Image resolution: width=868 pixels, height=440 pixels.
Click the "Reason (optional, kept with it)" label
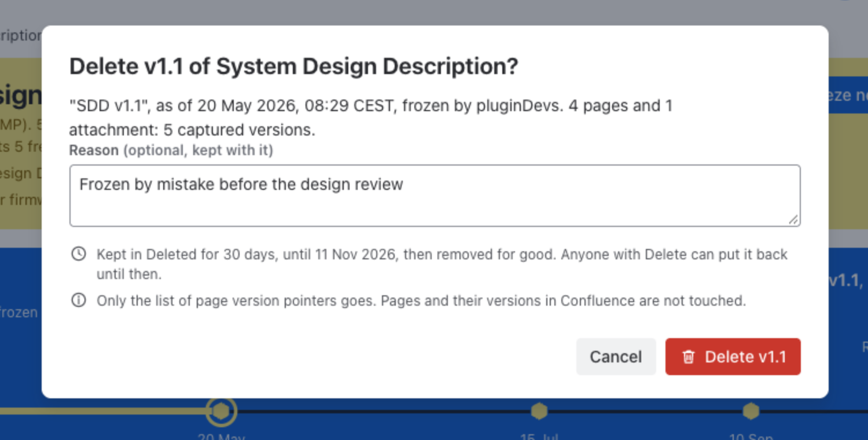coord(171,151)
